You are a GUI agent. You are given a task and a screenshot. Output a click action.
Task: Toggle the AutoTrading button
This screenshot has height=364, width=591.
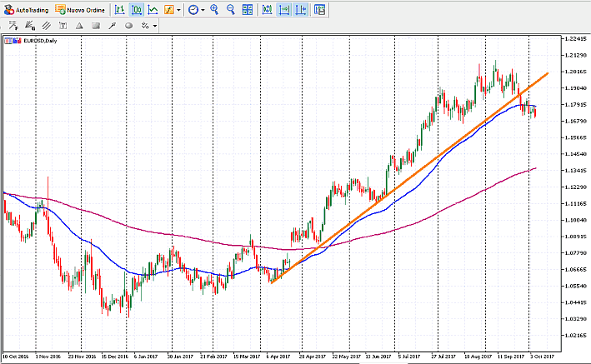click(26, 10)
